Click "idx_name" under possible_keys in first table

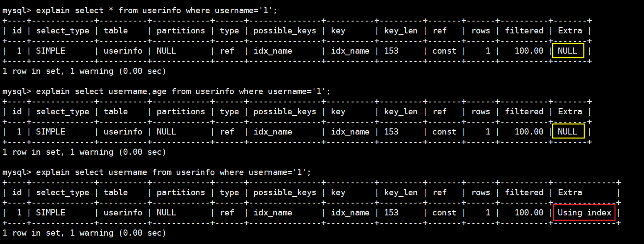click(x=272, y=51)
